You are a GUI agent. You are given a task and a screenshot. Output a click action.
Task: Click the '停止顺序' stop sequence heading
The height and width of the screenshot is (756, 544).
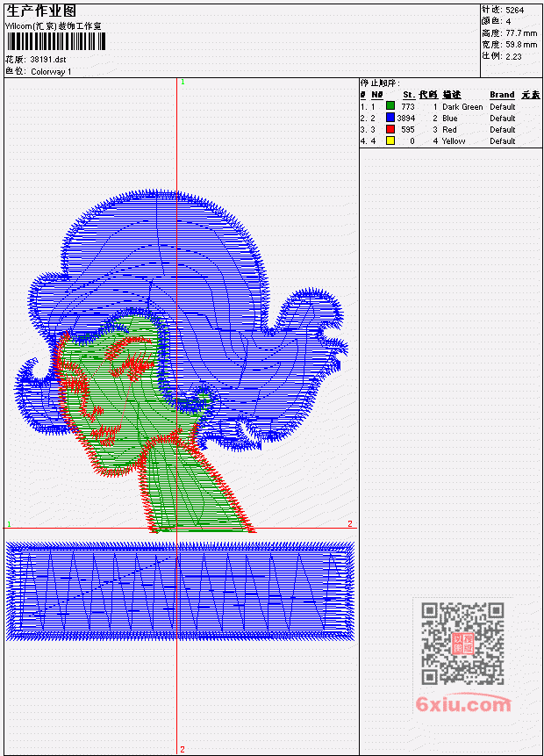[380, 83]
